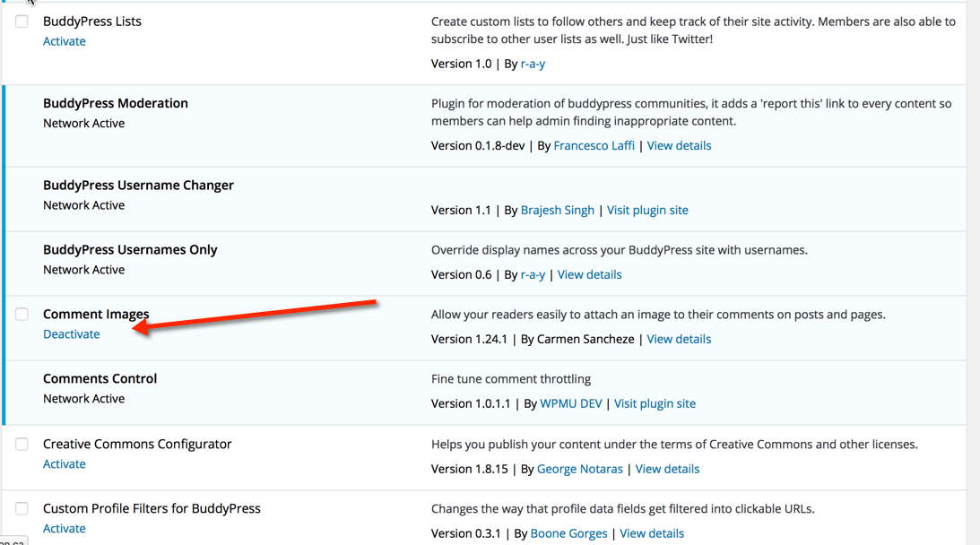Viewport: 980px width, 545px height.
Task: Click the Creative Commons Configurator title
Action: click(x=137, y=444)
